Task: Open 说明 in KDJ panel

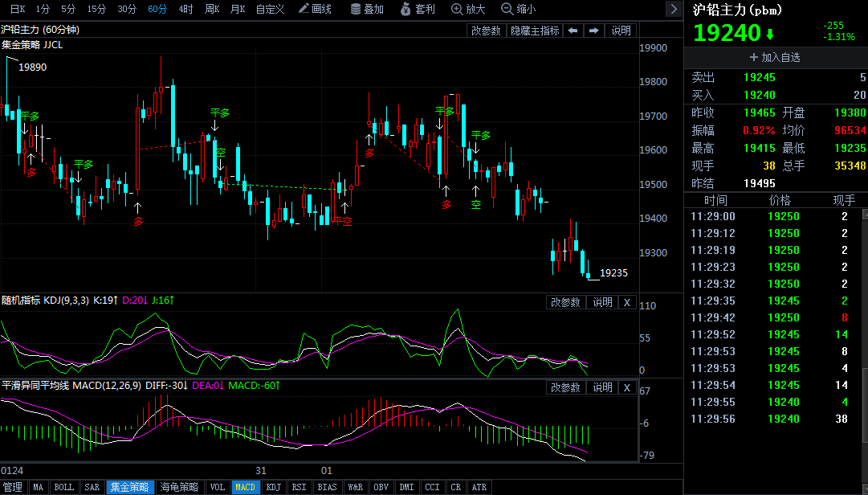Action: 603,302
